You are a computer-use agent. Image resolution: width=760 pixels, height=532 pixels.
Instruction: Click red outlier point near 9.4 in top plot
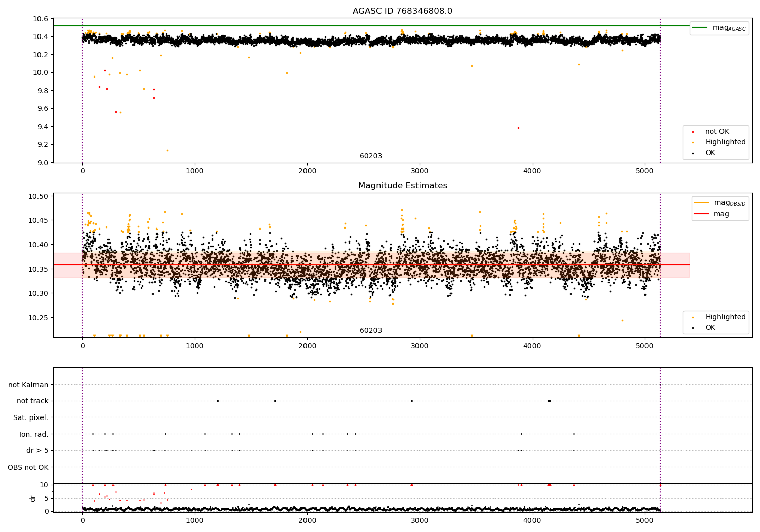(x=518, y=128)
